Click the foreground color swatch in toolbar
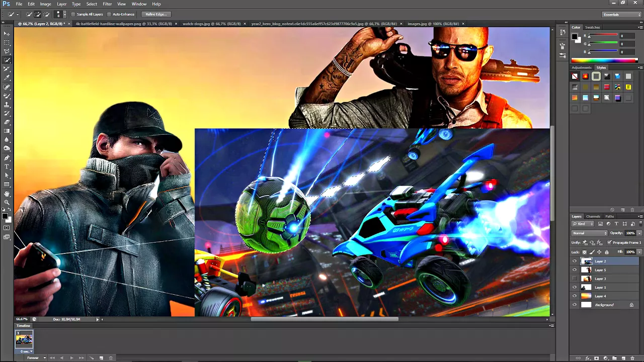Viewport: 644px width, 362px height. 5,217
